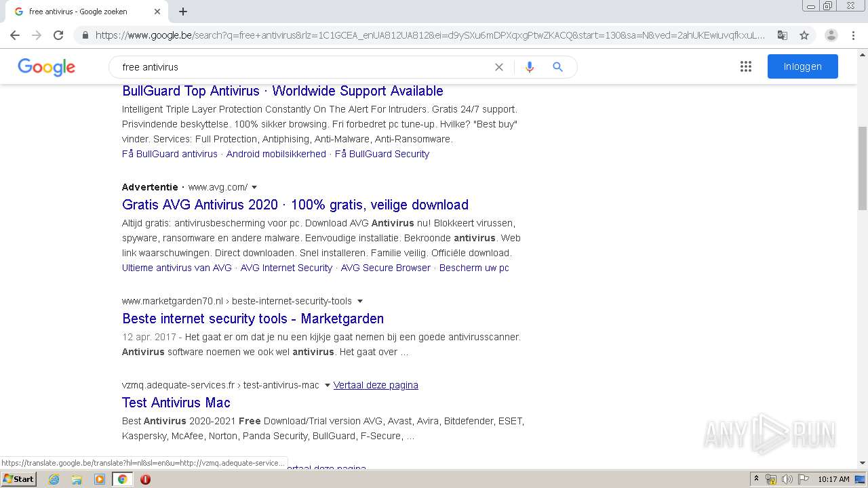This screenshot has width=868, height=488.
Task: Open 'Android mobilsikkerhed' sitelink
Action: (x=276, y=154)
